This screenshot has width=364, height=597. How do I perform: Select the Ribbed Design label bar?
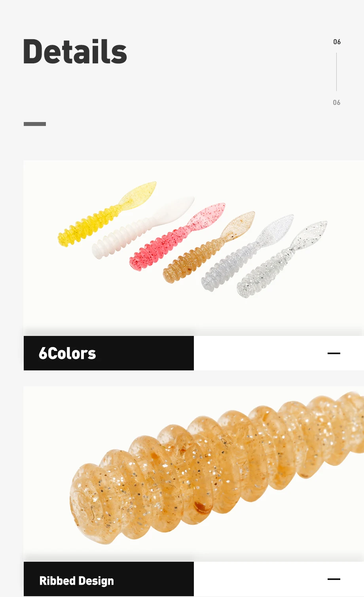pos(109,579)
